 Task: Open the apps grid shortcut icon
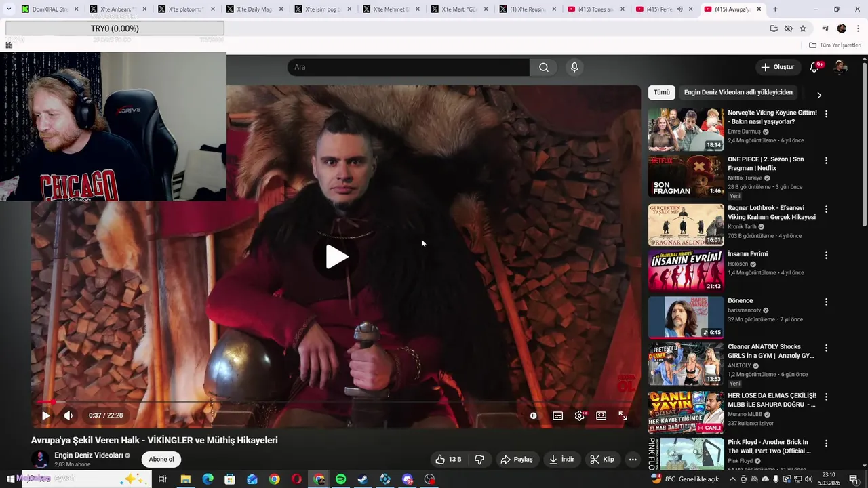point(9,45)
